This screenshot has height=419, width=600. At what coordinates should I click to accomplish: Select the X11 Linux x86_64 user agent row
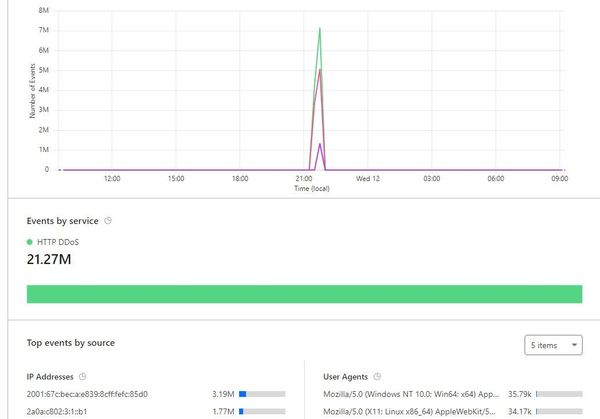(409, 412)
